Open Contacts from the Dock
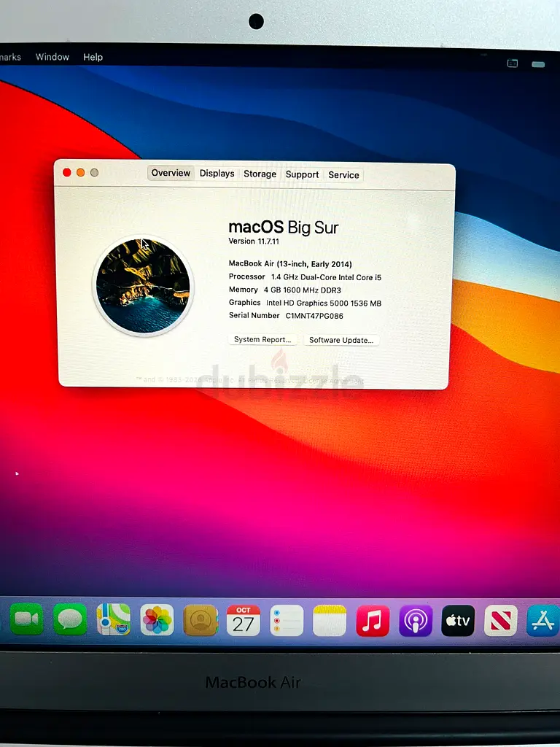This screenshot has height=747, width=560. tap(201, 620)
